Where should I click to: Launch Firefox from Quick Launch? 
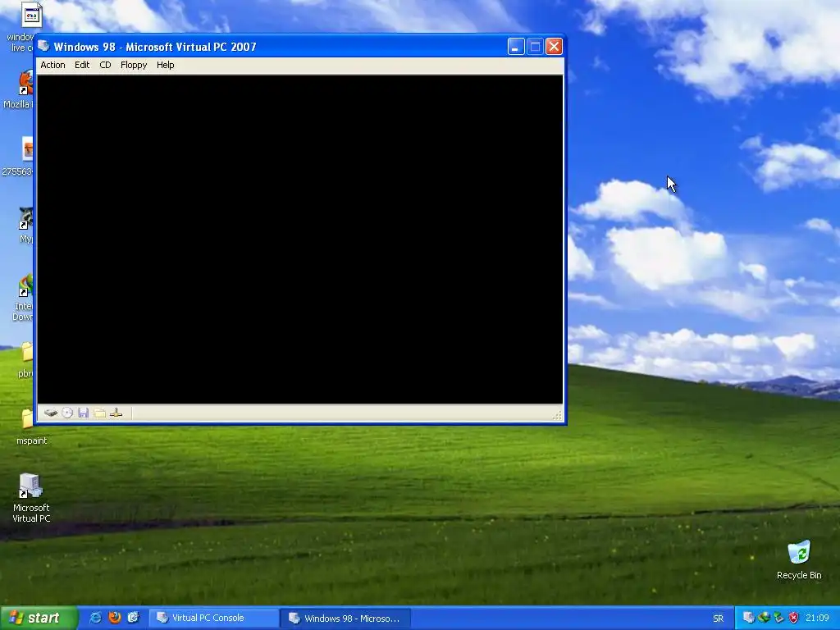tap(115, 618)
